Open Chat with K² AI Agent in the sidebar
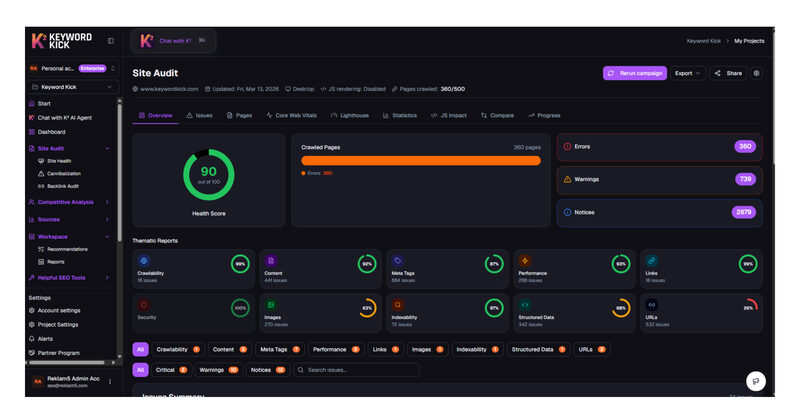Image resolution: width=800 pixels, height=417 pixels. [60, 118]
